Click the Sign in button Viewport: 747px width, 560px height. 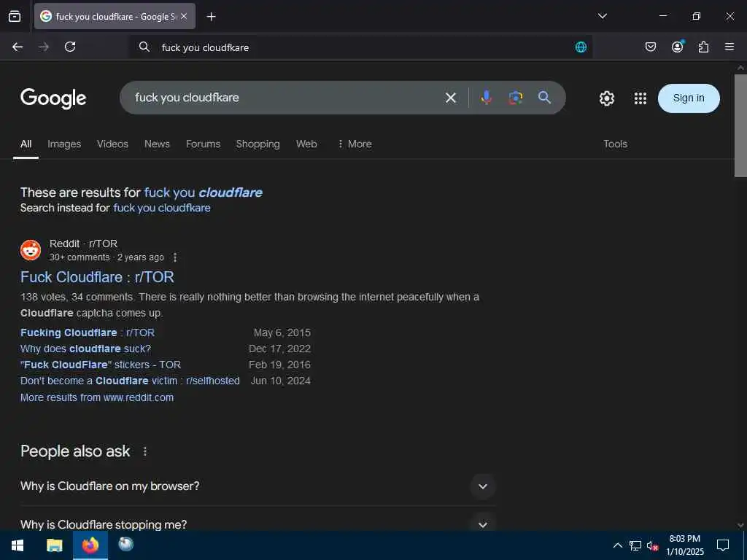click(689, 98)
